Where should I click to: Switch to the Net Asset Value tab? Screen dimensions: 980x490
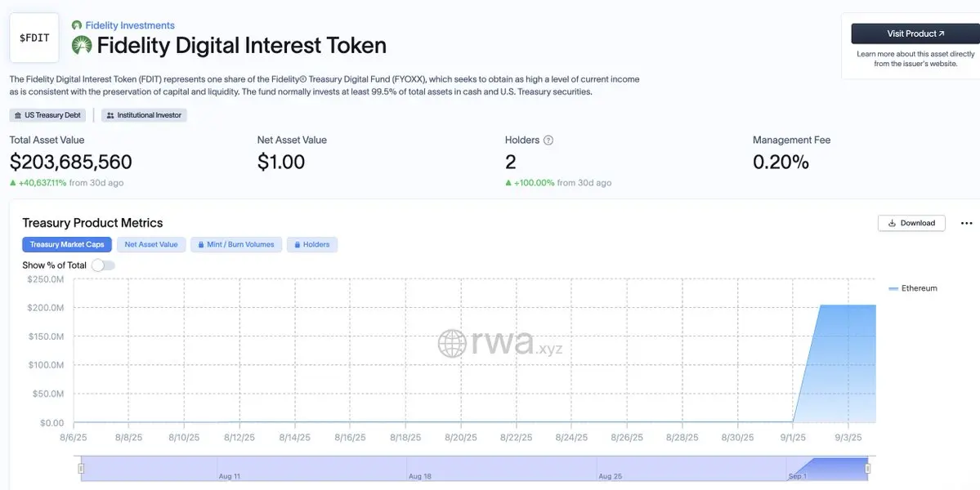(151, 245)
